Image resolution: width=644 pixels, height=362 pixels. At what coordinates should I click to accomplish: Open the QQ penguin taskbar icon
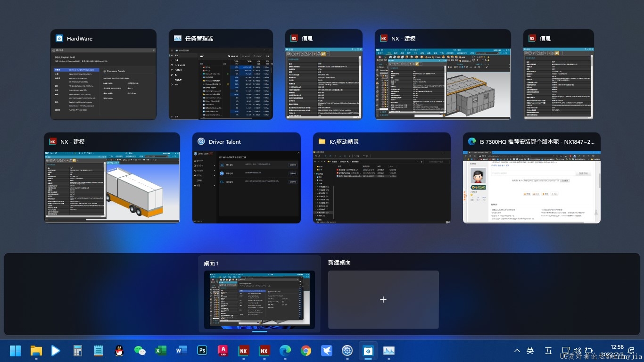pos(119,351)
